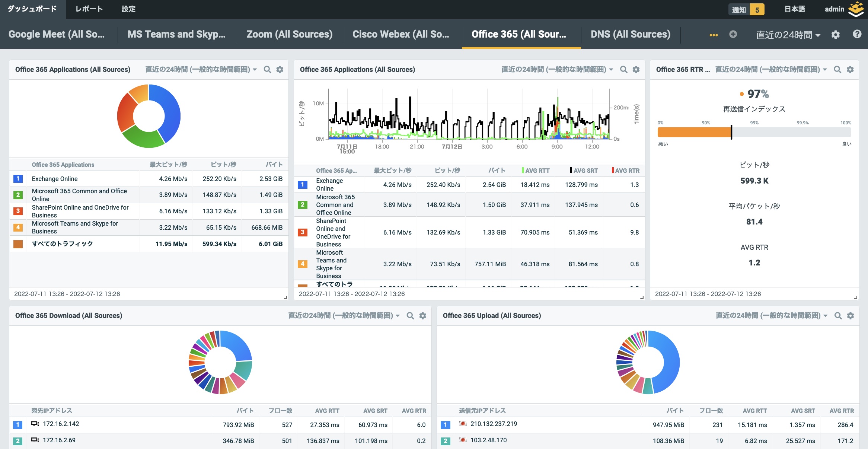Select the 172.16.2.142 destination IP row

(61, 424)
